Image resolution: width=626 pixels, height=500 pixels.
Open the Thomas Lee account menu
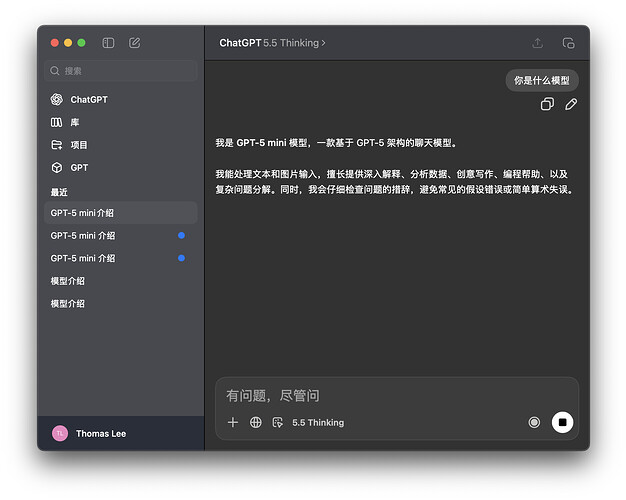tap(121, 433)
